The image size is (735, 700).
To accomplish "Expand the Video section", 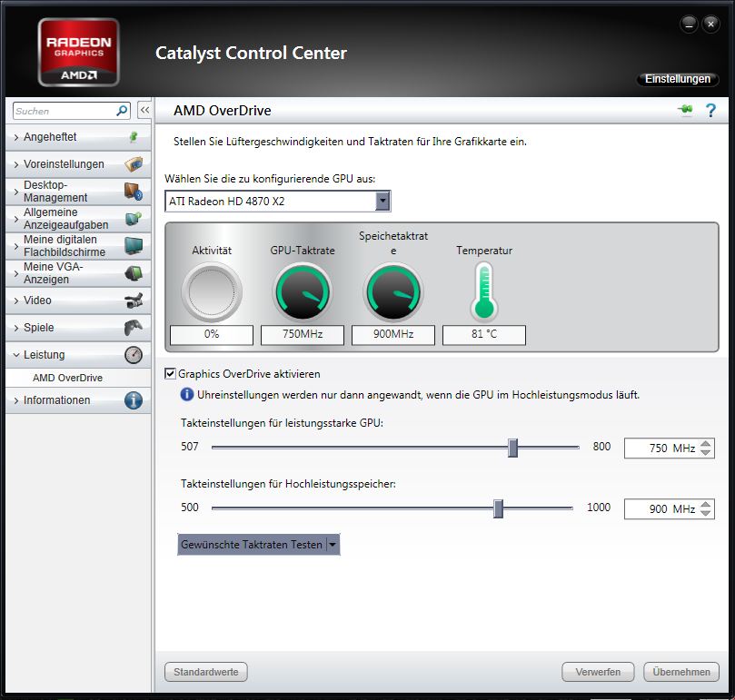I will point(16,301).
